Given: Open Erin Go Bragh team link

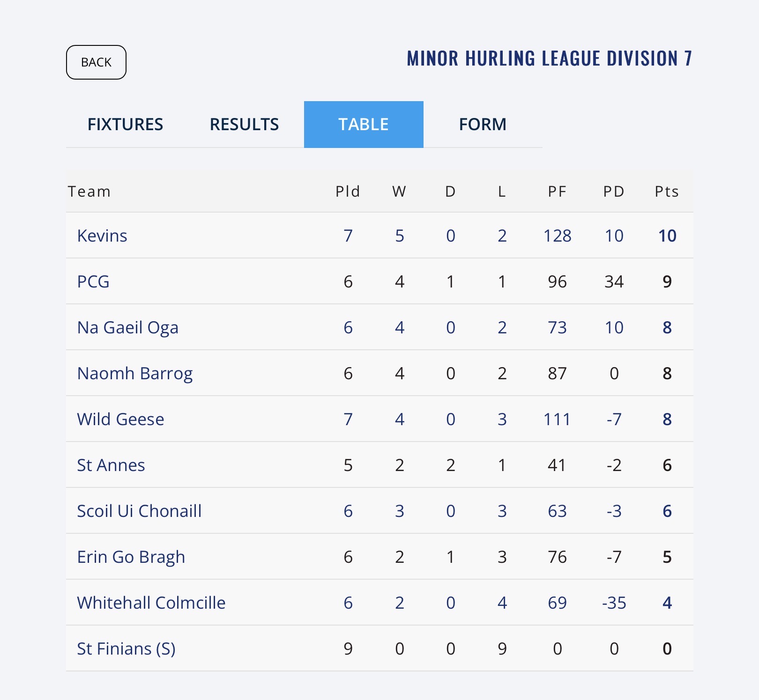Looking at the screenshot, I should pos(131,557).
